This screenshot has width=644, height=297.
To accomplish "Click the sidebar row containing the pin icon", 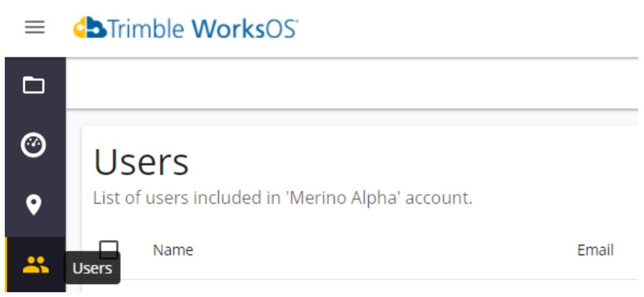I will [x=36, y=205].
